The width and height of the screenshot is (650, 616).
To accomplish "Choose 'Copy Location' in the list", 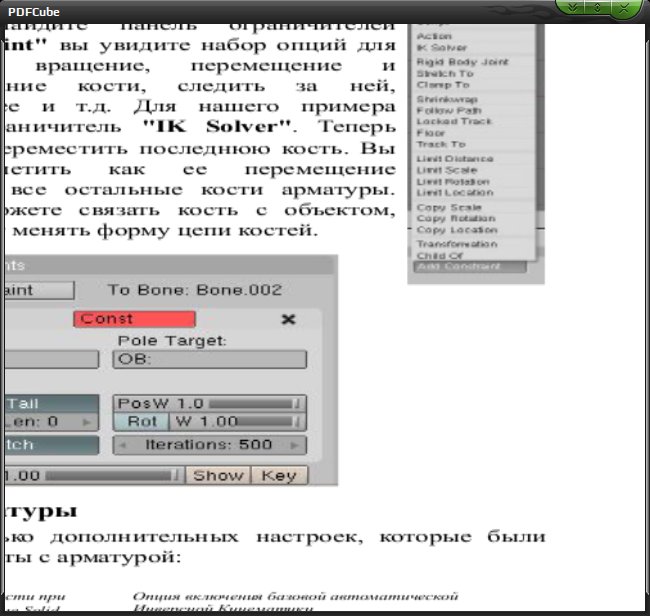I will [x=457, y=230].
